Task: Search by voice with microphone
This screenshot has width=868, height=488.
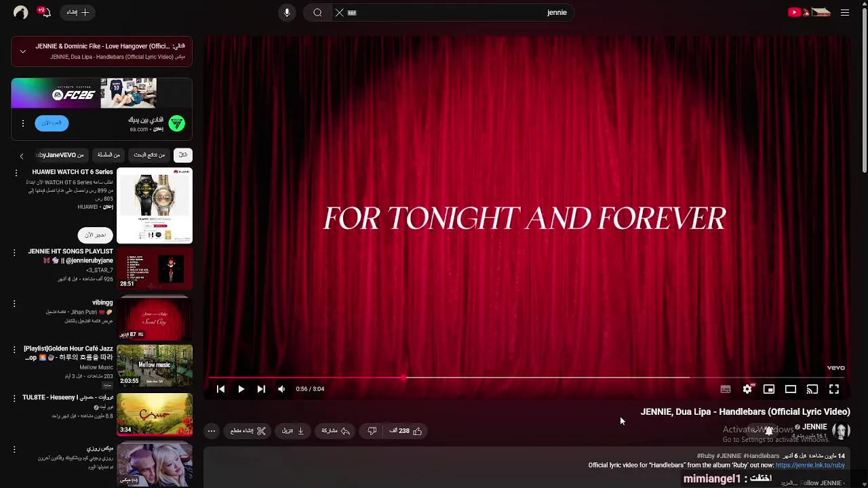Action: [x=287, y=12]
